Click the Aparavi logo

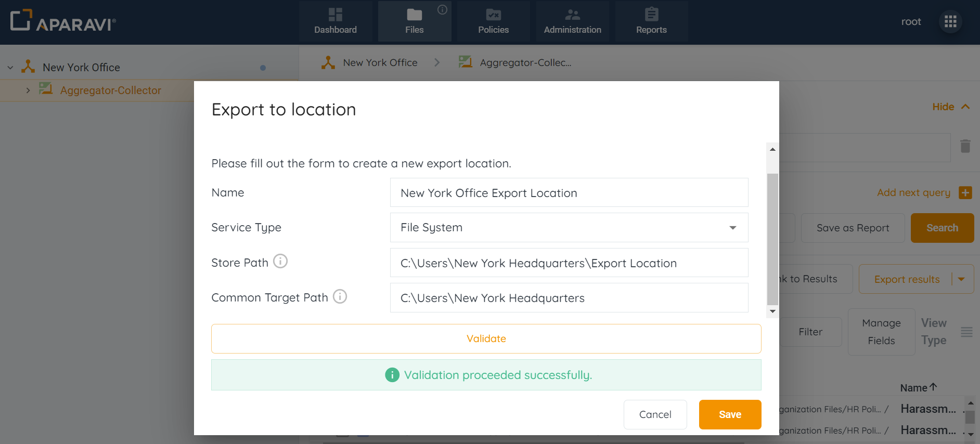point(63,21)
